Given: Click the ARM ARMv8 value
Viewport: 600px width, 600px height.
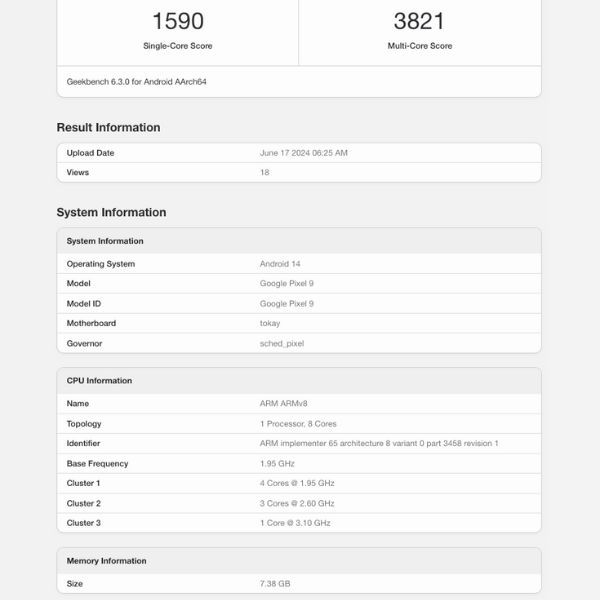Looking at the screenshot, I should (283, 404).
